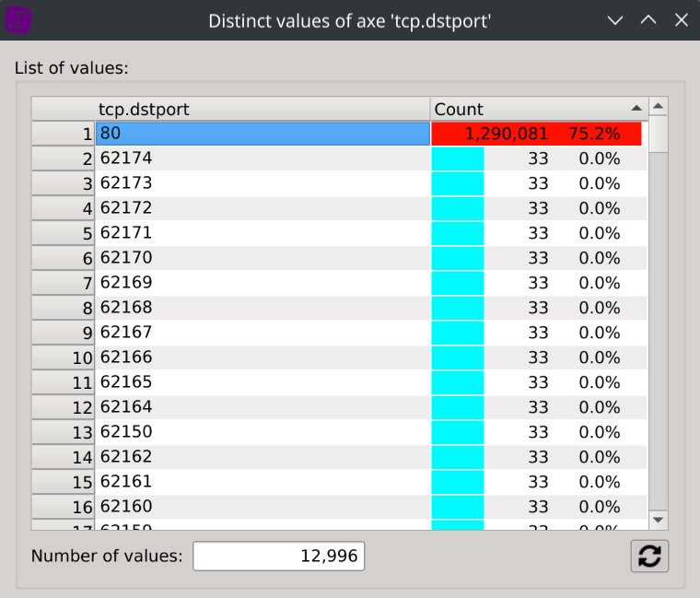Click the Number of values field

[278, 557]
